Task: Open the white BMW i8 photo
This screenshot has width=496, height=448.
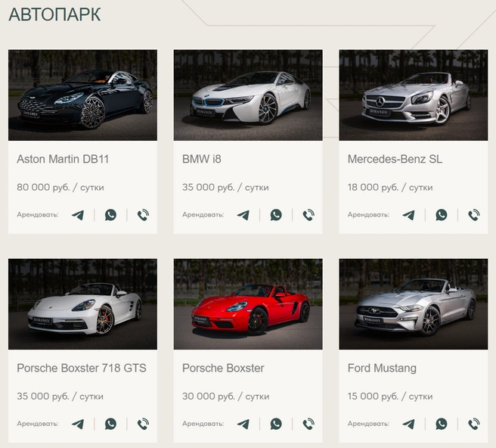Action: (x=248, y=95)
